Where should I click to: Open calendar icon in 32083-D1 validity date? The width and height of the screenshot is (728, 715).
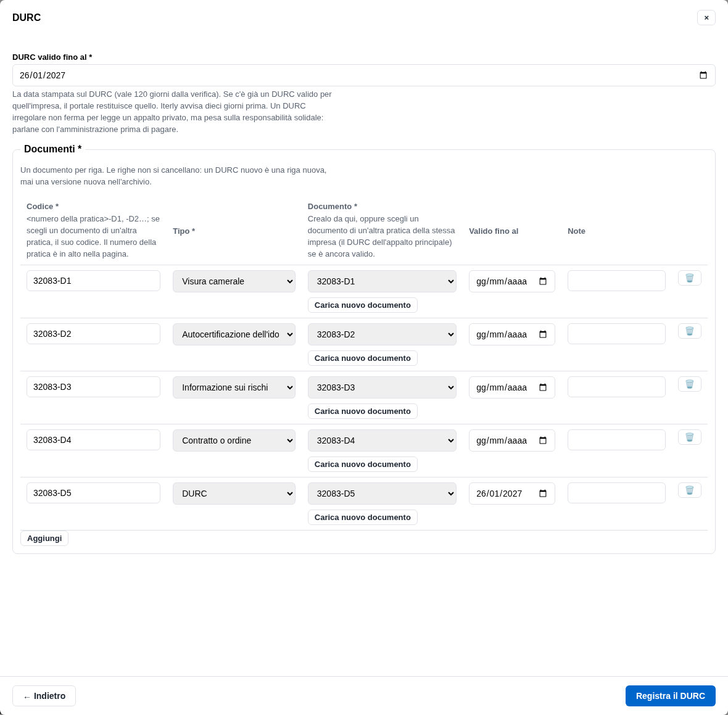pos(543,281)
